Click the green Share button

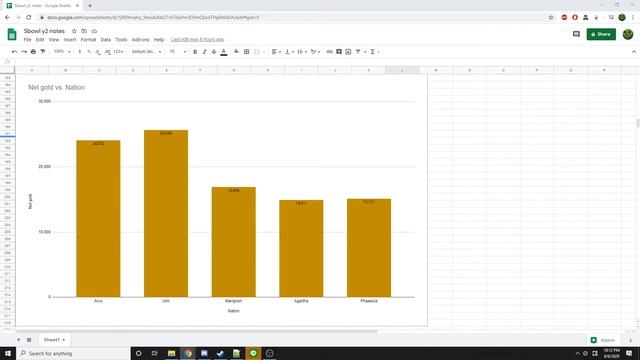pyautogui.click(x=601, y=34)
